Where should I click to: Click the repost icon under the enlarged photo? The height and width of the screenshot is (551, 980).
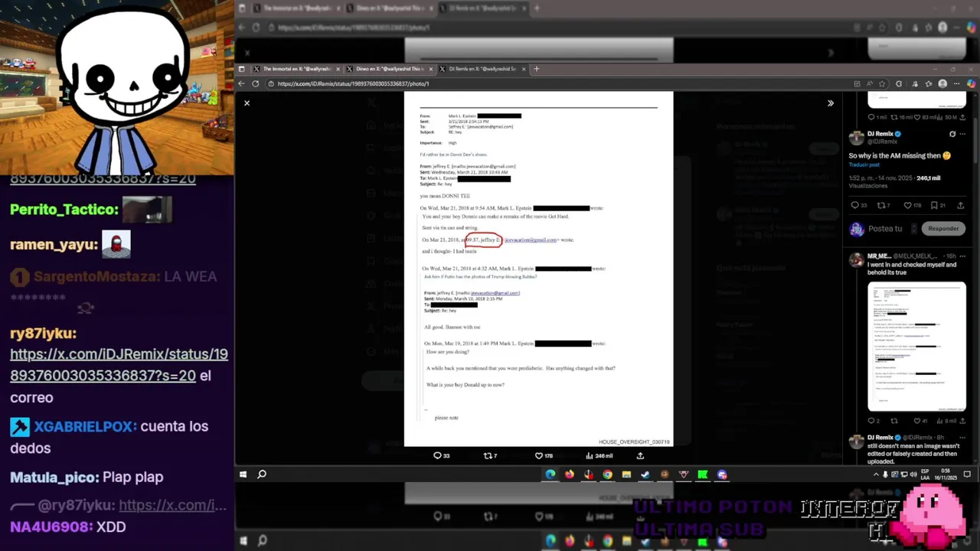point(487,455)
